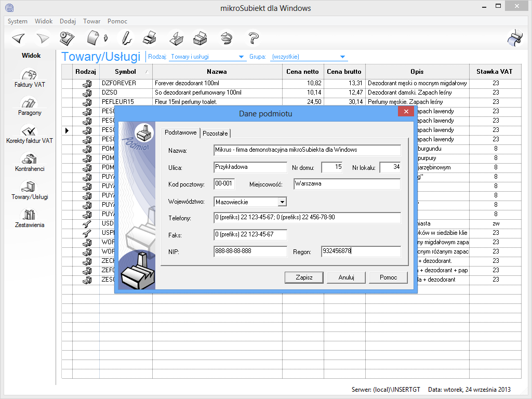Open Paragony view in sidebar
The image size is (532, 399).
tap(30, 107)
